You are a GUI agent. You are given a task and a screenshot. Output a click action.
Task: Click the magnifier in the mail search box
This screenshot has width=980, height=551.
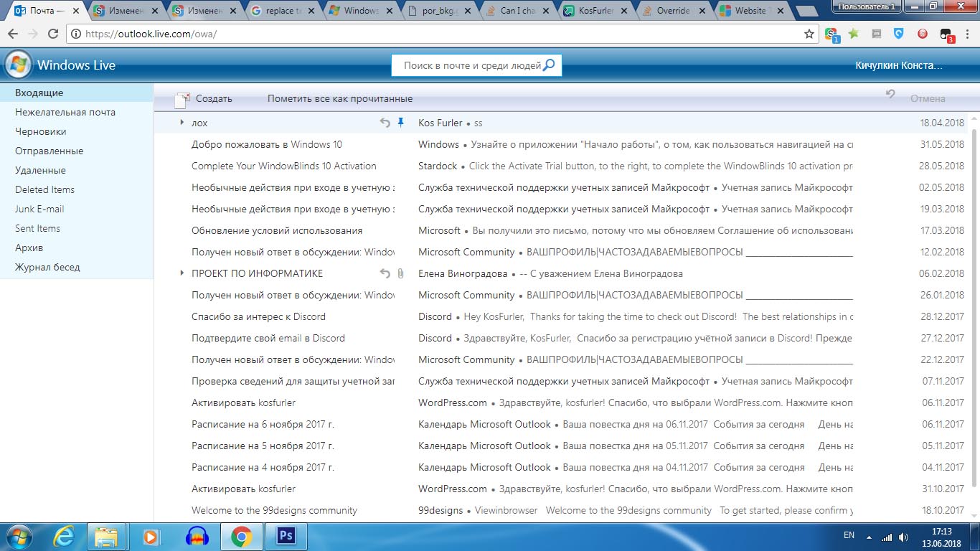(x=549, y=65)
